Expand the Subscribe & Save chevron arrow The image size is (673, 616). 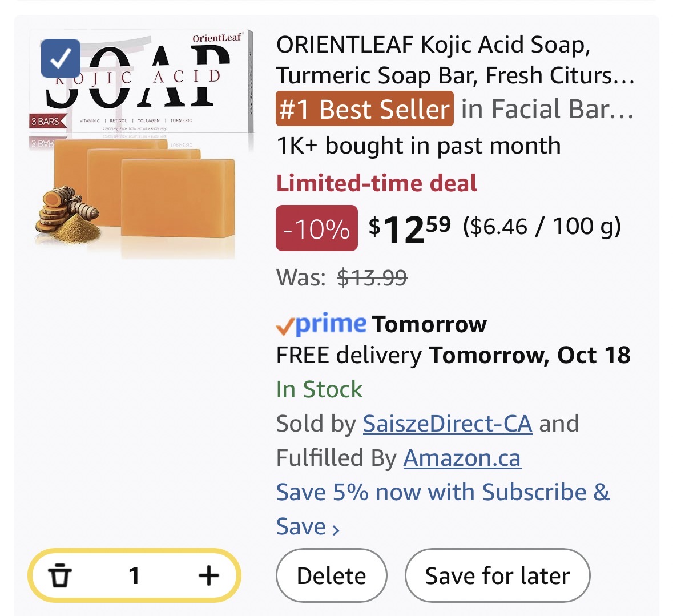click(336, 529)
